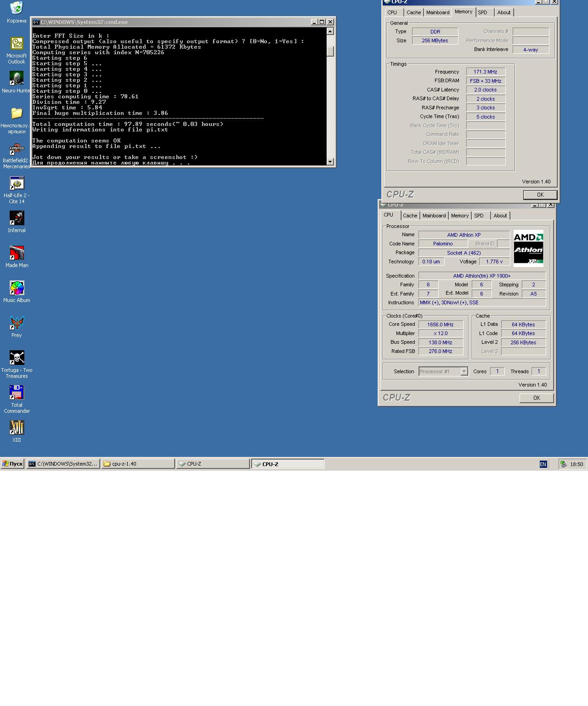Click the AMD Athlon XP logo image
The image size is (588, 706).
tap(528, 248)
